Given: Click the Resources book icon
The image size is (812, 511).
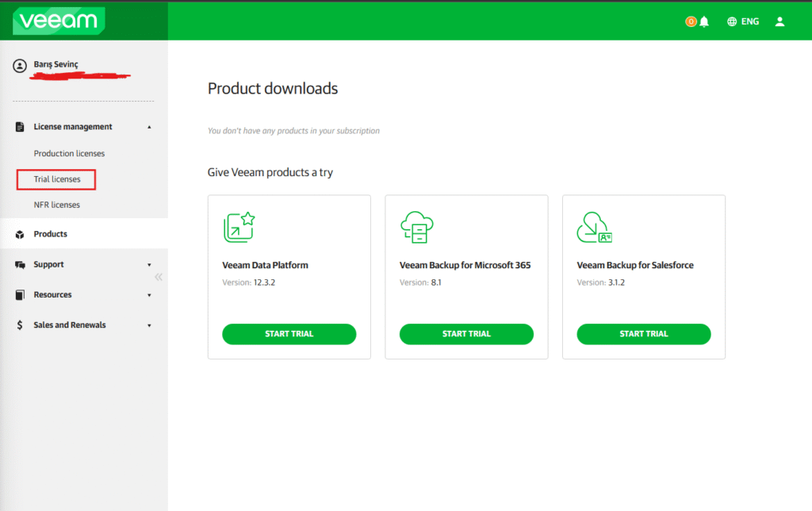Looking at the screenshot, I should point(20,295).
